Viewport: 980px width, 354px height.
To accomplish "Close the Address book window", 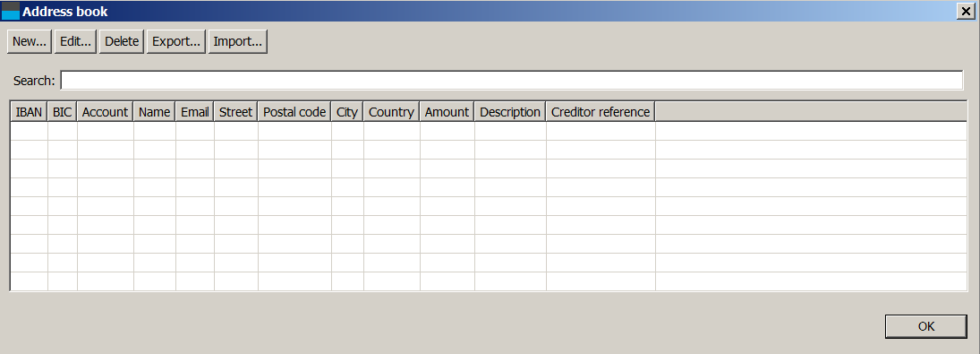I will pos(965,12).
